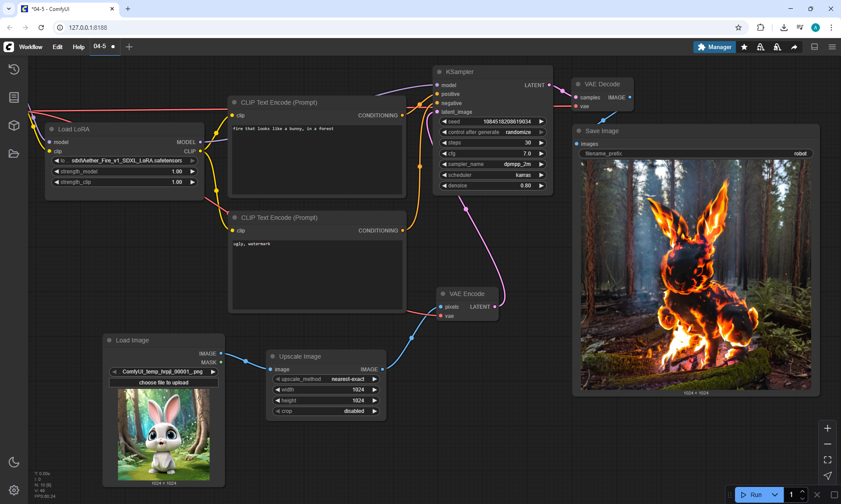Click choose file to upload button
Screen dimensions: 841x504
[x=164, y=383]
